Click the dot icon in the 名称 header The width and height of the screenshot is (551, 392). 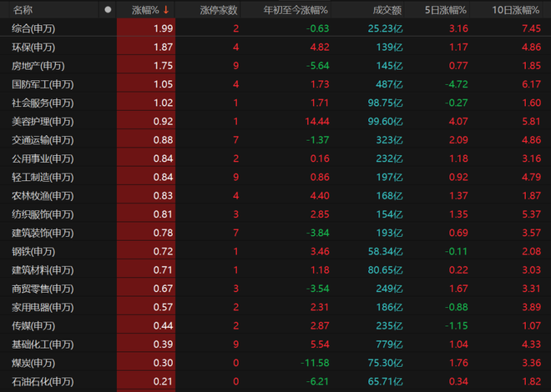[107, 10]
